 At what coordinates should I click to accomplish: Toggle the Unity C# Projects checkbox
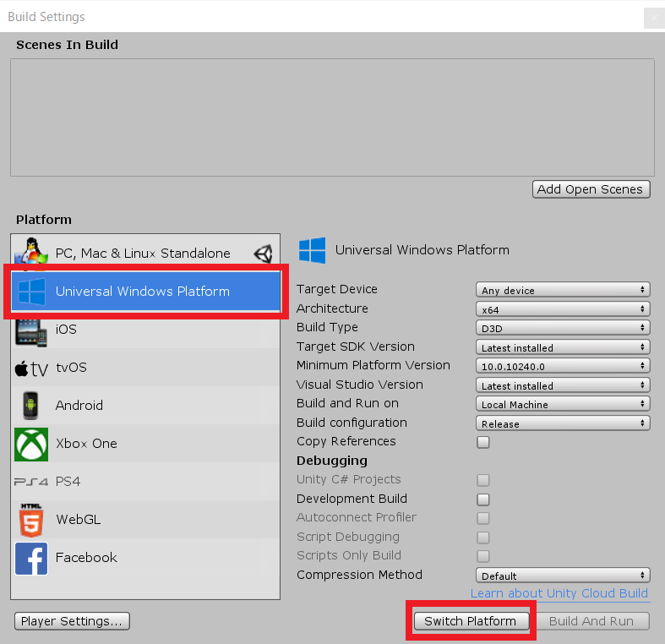click(483, 480)
